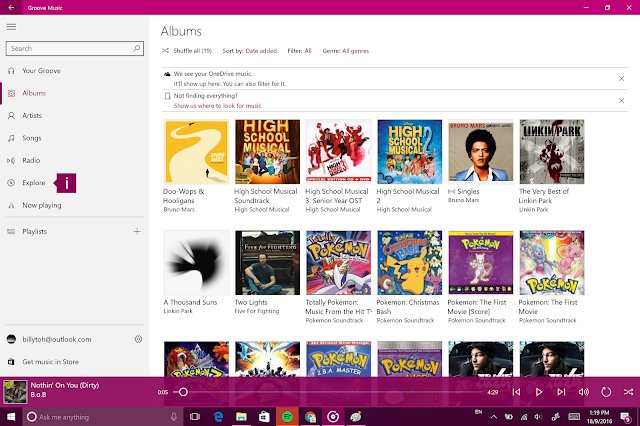Viewport: 640px width, 426px height.
Task: Open the Playlists section
Action: [34, 231]
